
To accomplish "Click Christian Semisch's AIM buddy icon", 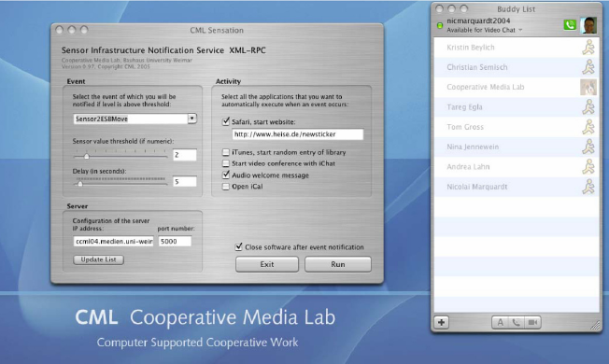I will (588, 67).
